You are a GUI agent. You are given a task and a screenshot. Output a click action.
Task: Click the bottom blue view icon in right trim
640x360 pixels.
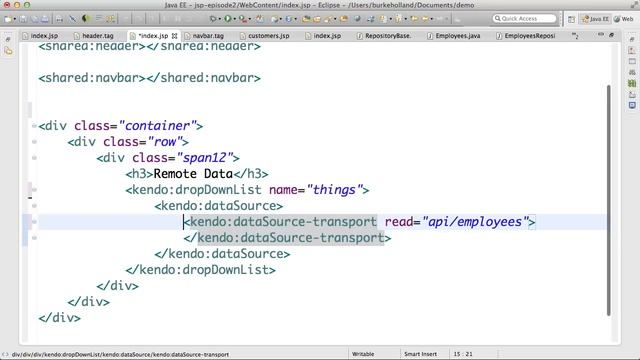(x=632, y=105)
